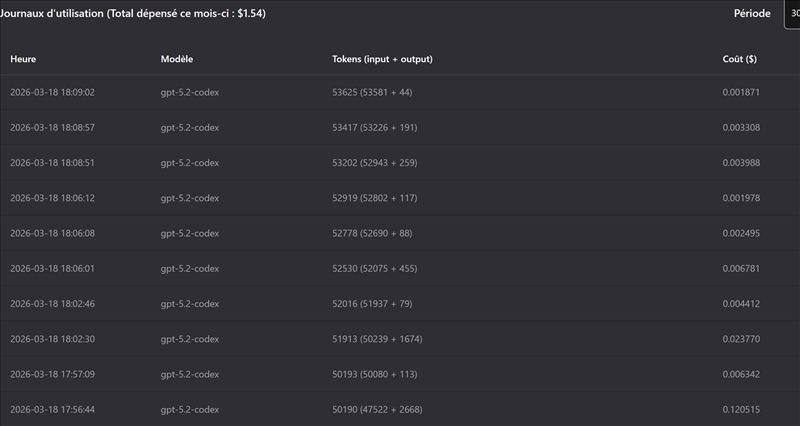The height and width of the screenshot is (426, 800).
Task: Click the gpt-5.2-codex model in the 18:08:57 row
Action: click(x=190, y=127)
